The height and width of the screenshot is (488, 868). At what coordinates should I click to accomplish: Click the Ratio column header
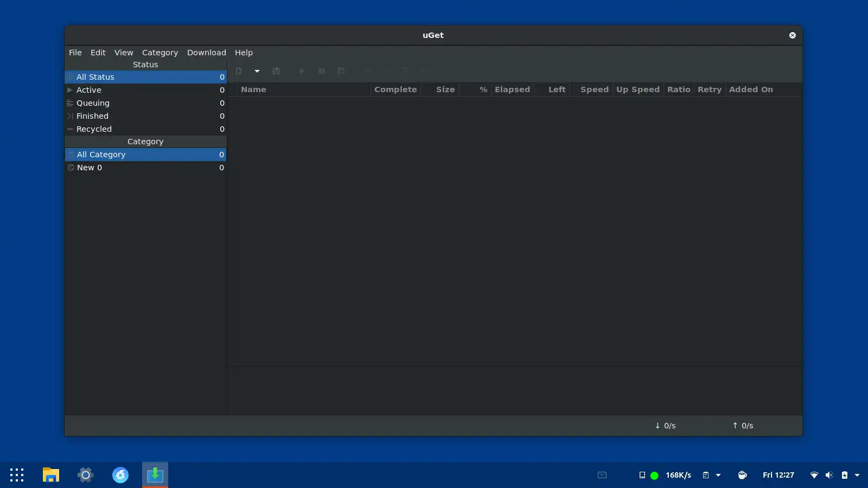[x=679, y=89]
